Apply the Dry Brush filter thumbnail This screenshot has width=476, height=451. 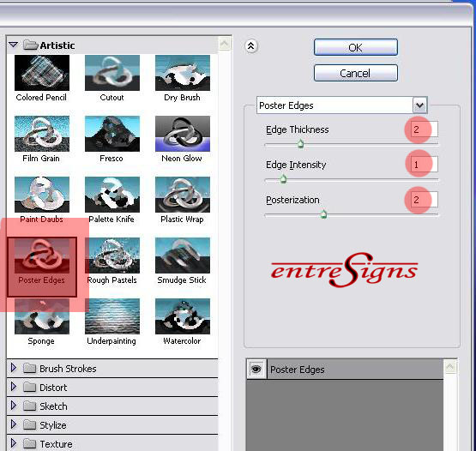[183, 73]
